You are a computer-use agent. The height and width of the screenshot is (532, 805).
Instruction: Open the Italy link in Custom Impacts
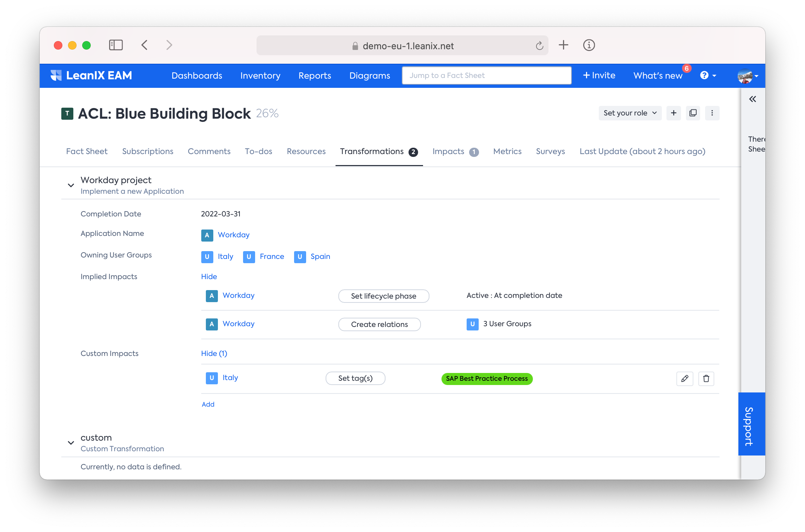point(230,378)
